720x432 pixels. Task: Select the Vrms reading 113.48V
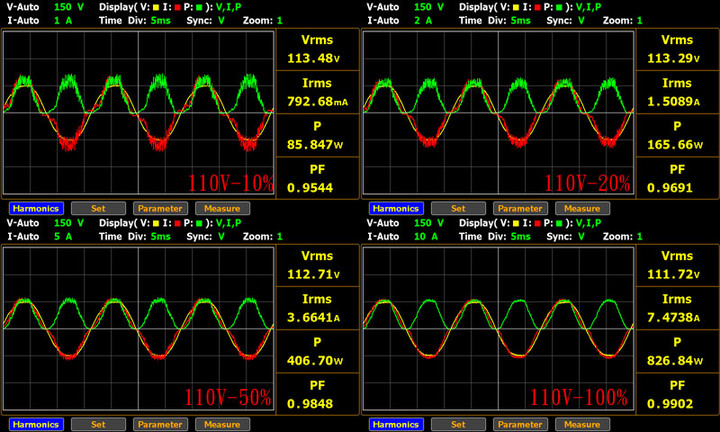point(314,58)
